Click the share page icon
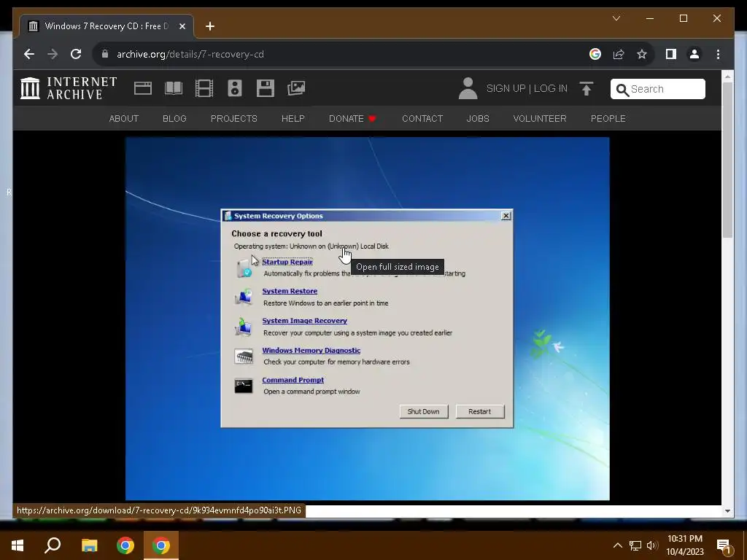The image size is (747, 560). point(619,54)
